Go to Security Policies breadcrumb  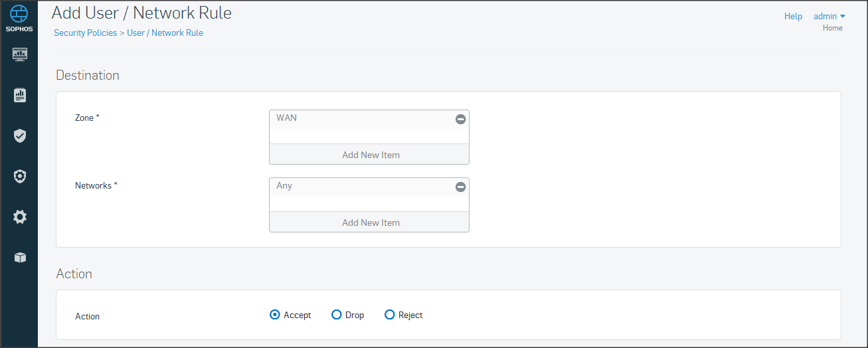coord(85,33)
